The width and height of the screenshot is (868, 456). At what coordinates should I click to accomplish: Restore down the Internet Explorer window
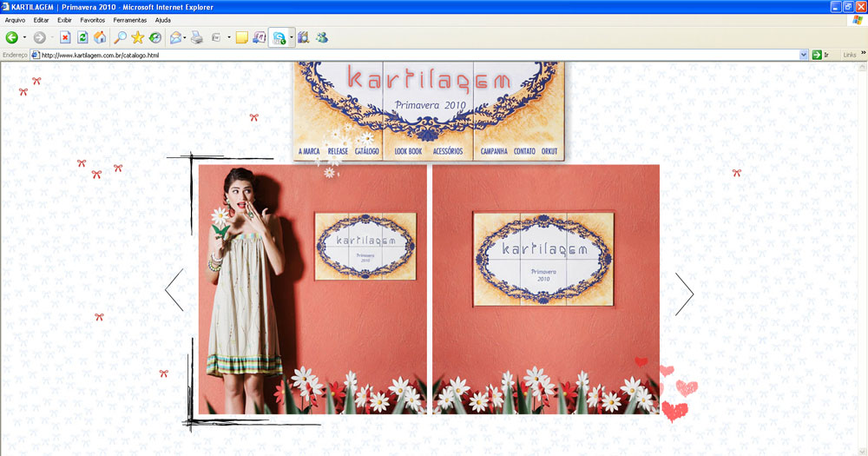pyautogui.click(x=848, y=7)
